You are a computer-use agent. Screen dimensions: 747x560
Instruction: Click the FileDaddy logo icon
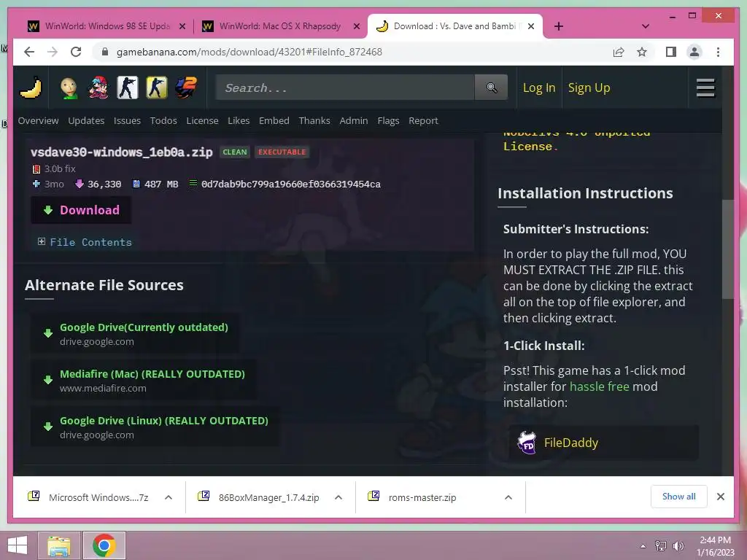pyautogui.click(x=527, y=443)
